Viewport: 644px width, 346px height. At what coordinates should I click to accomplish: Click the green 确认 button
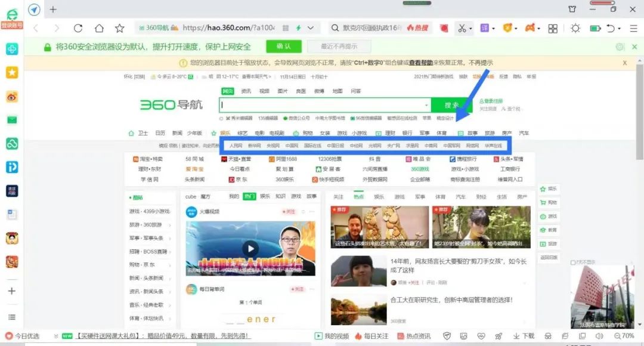pos(284,47)
